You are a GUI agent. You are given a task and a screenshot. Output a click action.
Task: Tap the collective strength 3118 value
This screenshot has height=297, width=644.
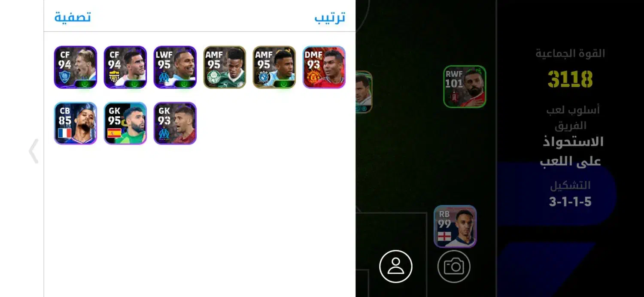pos(570,79)
